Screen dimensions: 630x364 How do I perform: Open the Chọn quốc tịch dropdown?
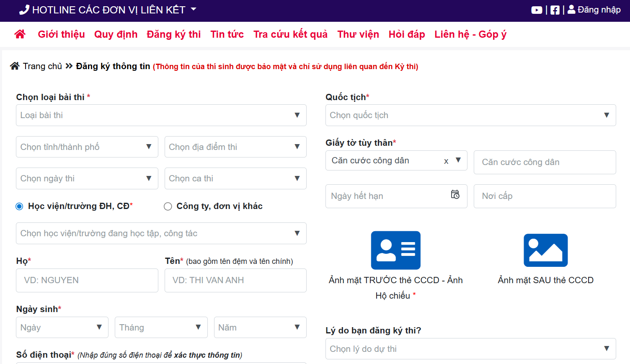470,115
